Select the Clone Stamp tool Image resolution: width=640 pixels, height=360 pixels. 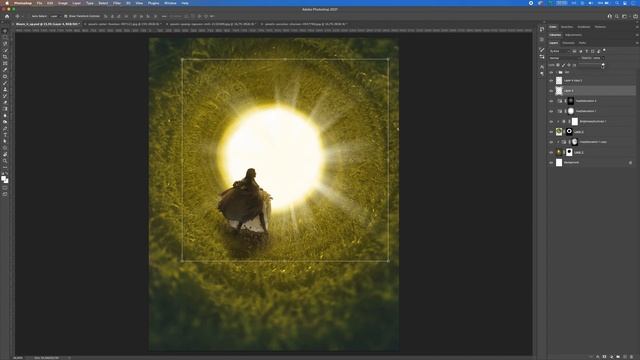tap(5, 90)
